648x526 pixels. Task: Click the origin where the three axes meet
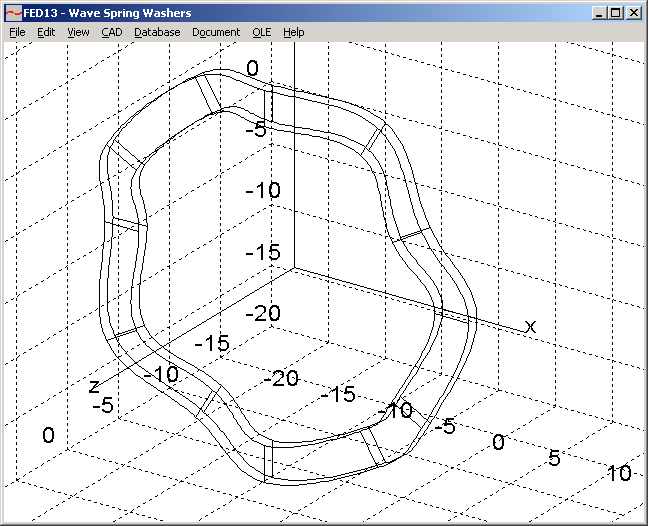coord(294,267)
